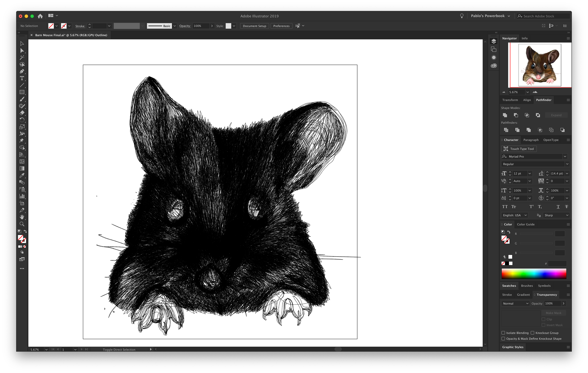Viewport: 588px width, 373px height.
Task: Click the Unite shape mode icon
Action: (505, 115)
